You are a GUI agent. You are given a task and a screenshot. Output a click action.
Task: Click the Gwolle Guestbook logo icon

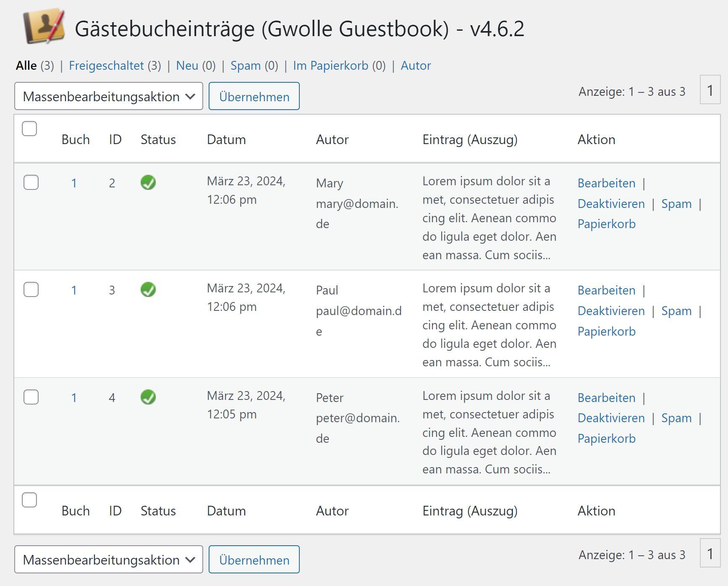44,26
